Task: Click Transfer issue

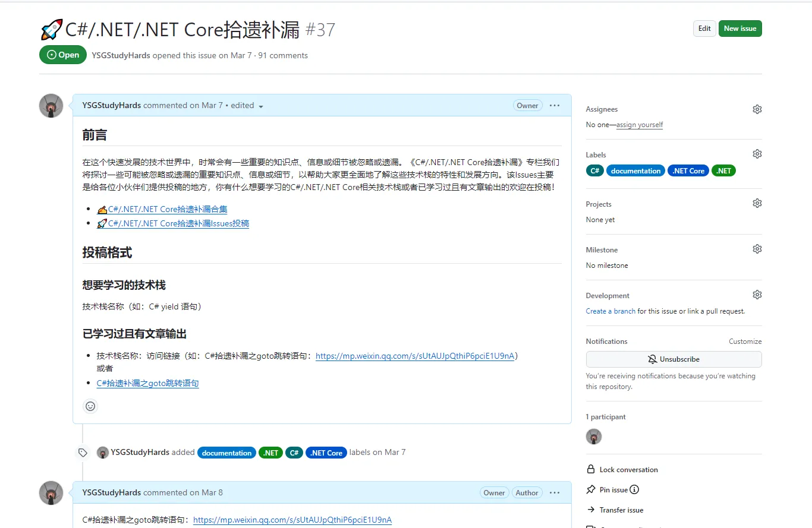Action: click(615, 510)
